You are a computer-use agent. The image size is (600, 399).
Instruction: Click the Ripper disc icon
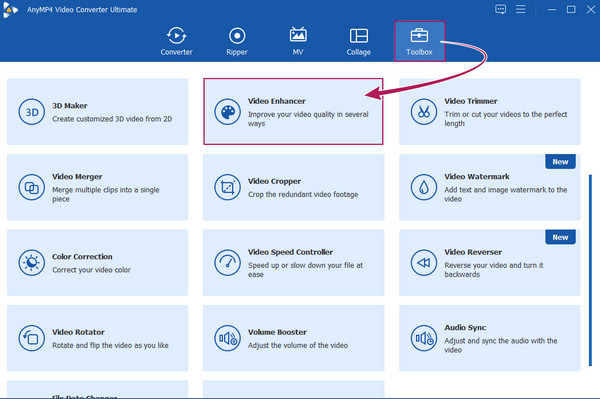pyautogui.click(x=237, y=36)
